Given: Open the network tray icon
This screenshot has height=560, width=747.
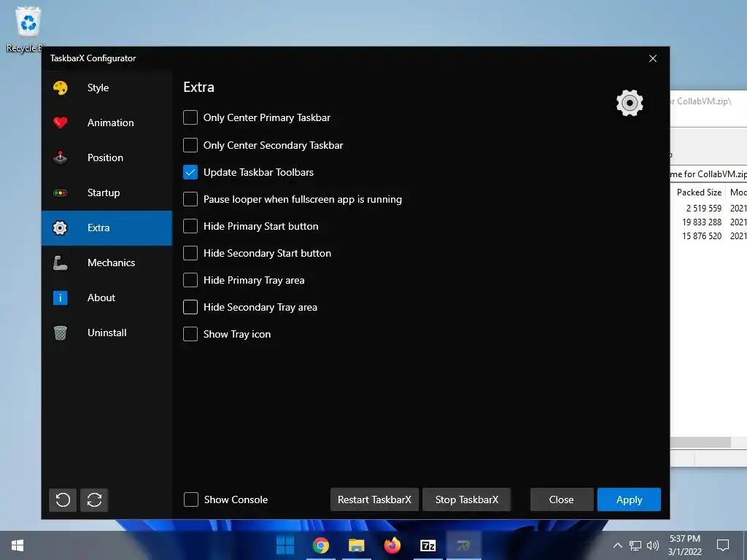Looking at the screenshot, I should pos(635,545).
